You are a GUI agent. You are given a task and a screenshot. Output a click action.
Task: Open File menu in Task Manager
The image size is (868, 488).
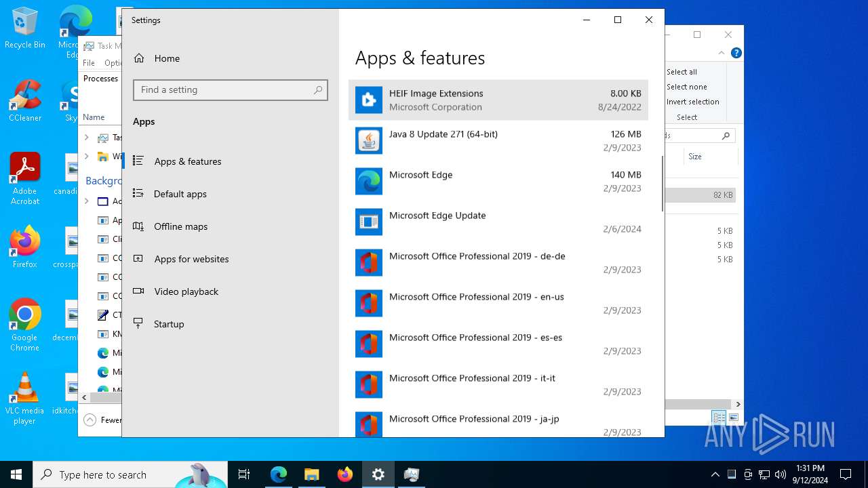tap(89, 63)
